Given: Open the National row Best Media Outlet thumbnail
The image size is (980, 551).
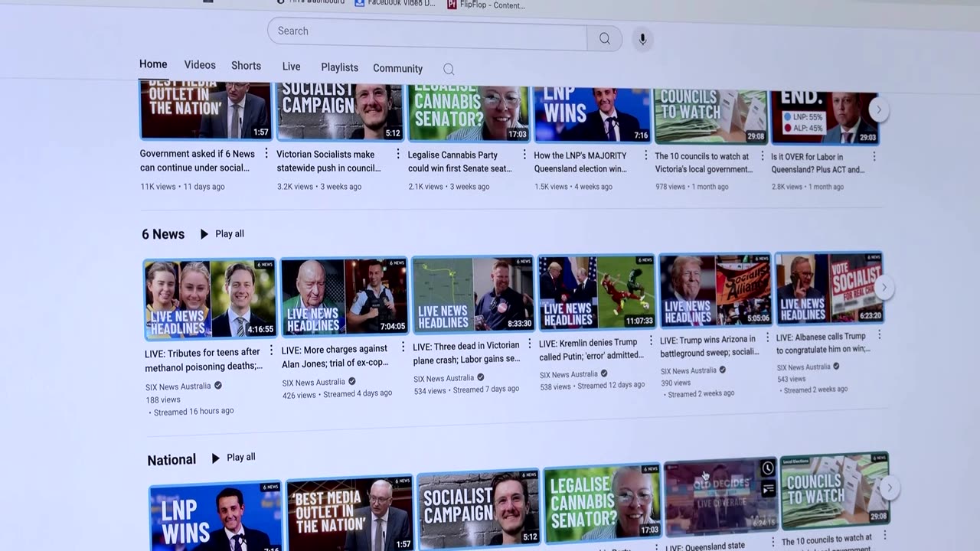Looking at the screenshot, I should click(x=350, y=514).
